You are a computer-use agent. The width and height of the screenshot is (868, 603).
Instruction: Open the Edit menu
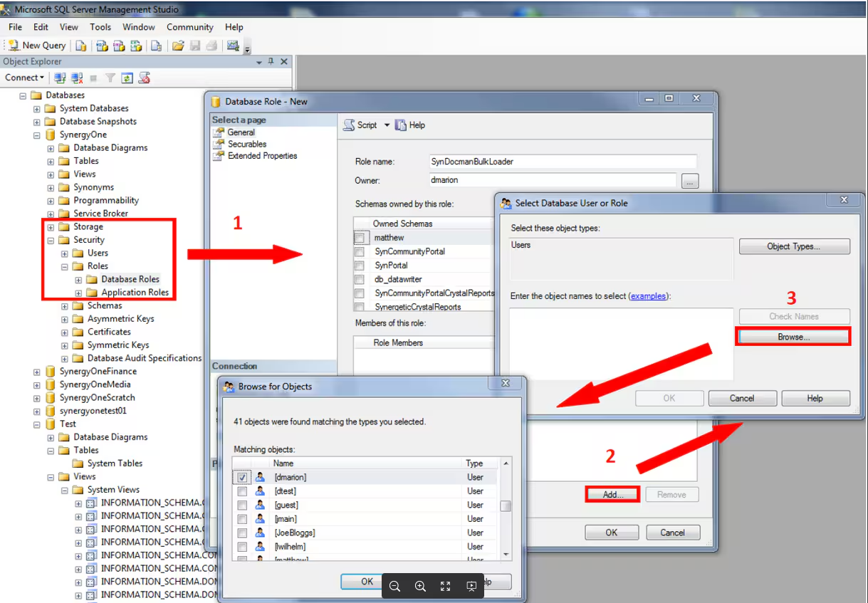[41, 27]
